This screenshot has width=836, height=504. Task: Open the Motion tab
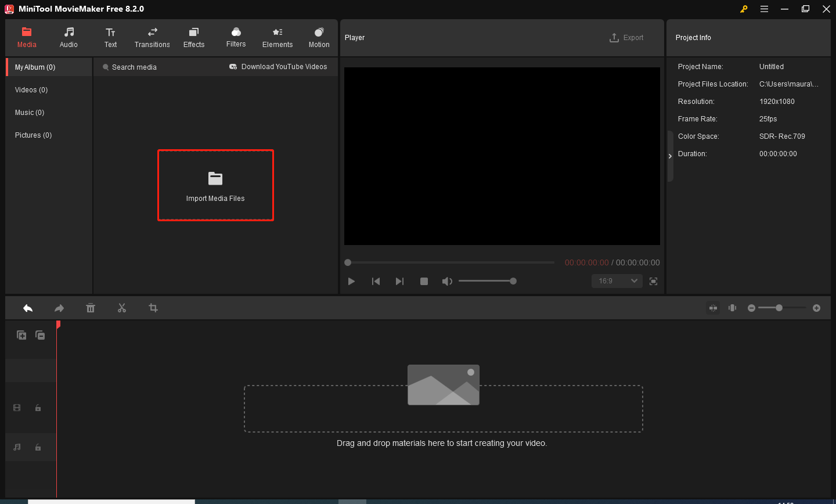point(319,38)
